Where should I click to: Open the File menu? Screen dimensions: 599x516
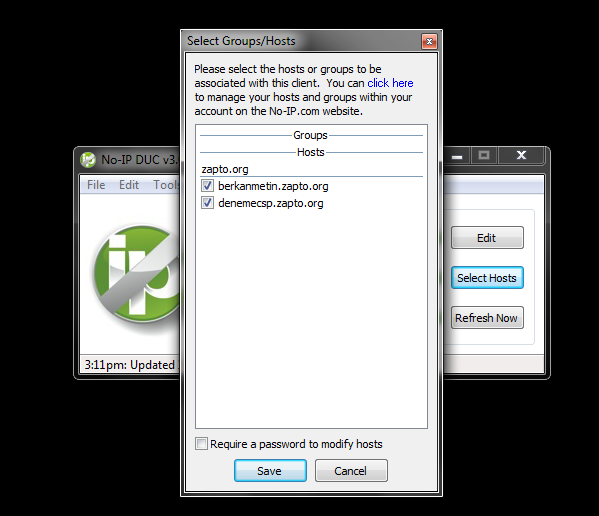(x=96, y=185)
